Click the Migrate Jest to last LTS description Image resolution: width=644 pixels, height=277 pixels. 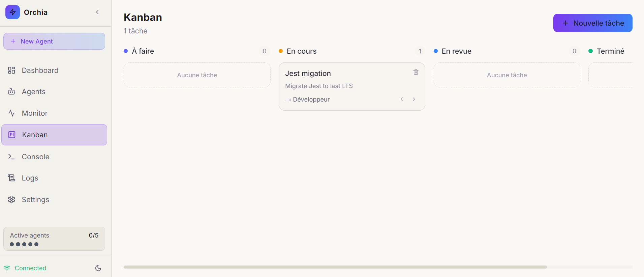click(319, 86)
